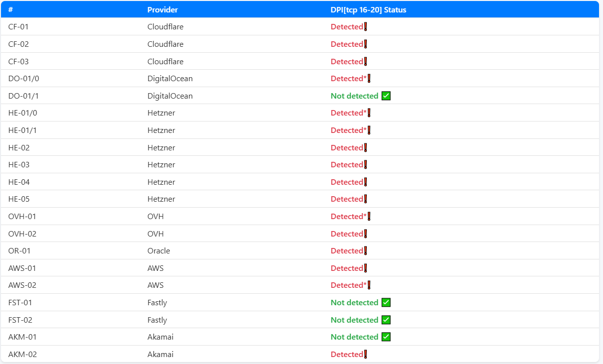The width and height of the screenshot is (603, 364).
Task: Click the Oracle provider cell
Action: (x=158, y=251)
